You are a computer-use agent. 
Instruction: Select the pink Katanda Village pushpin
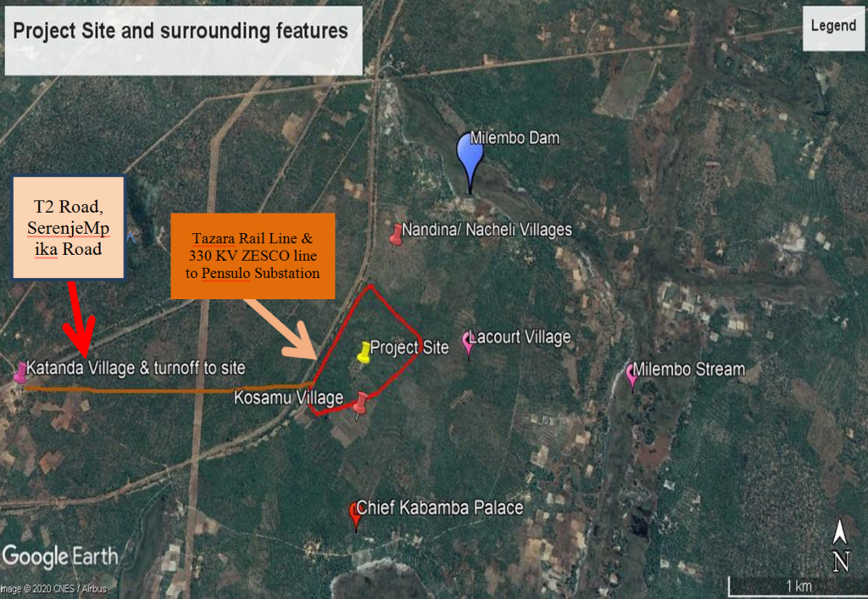[20, 373]
